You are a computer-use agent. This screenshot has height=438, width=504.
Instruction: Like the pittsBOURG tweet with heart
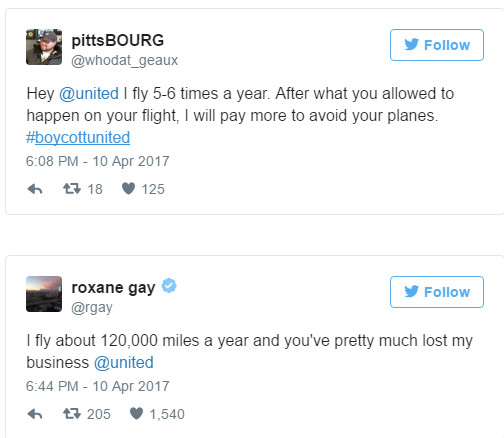[128, 189]
